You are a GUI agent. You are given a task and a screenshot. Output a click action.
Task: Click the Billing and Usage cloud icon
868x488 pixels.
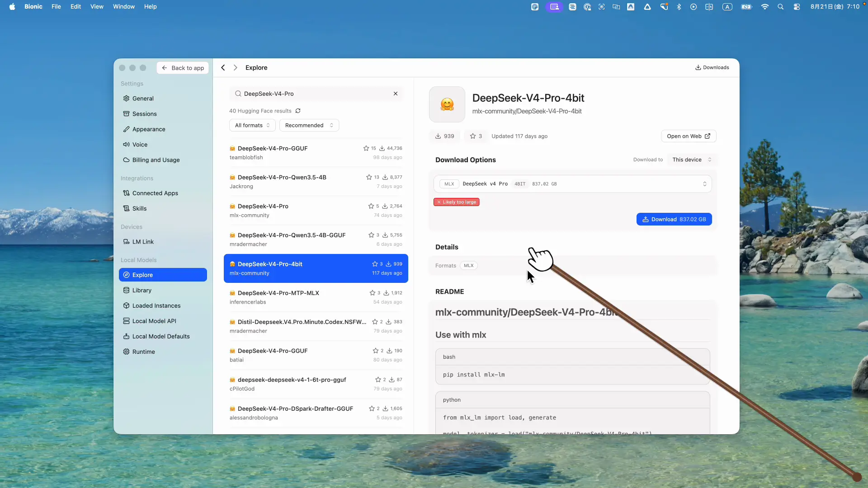(126, 160)
